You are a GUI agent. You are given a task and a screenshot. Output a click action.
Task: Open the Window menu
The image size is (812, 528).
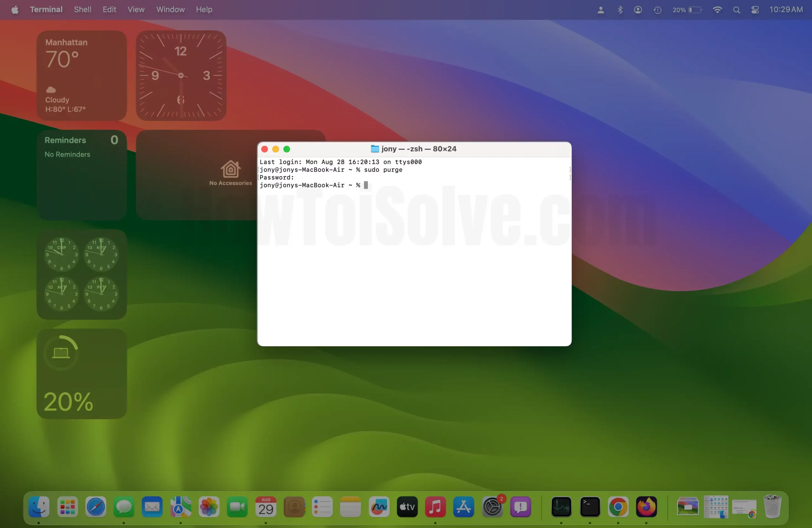[x=170, y=10]
